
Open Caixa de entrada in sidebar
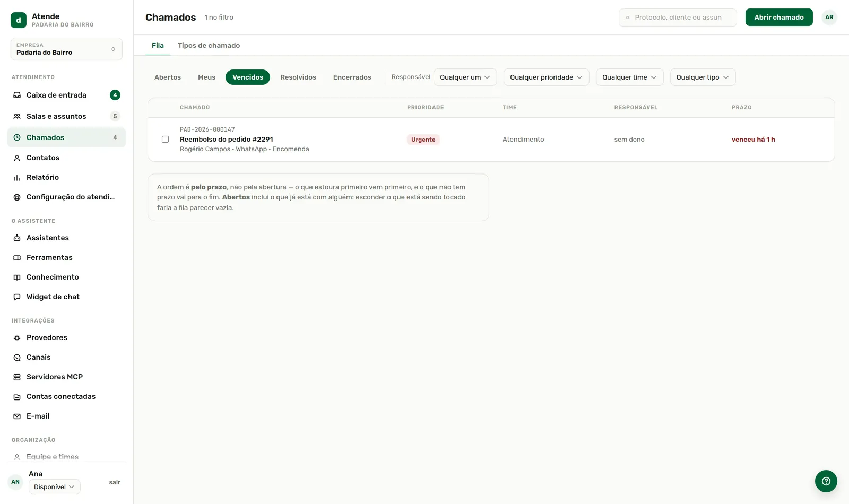[66, 95]
